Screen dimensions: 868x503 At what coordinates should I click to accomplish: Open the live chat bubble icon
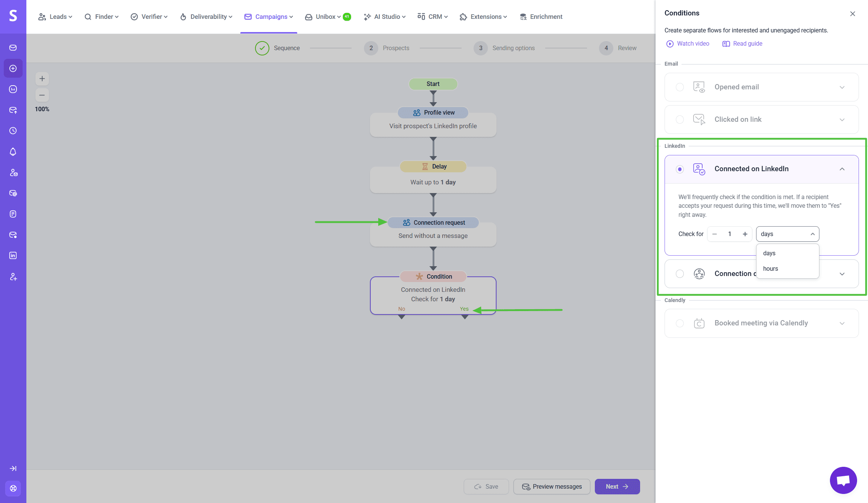tap(843, 480)
